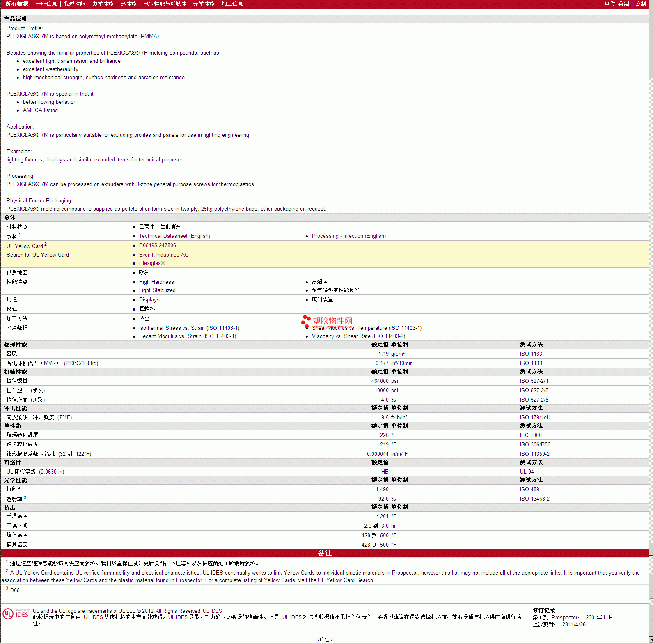Click the density value '1.19'
The height and width of the screenshot is (644, 653).
point(383,354)
